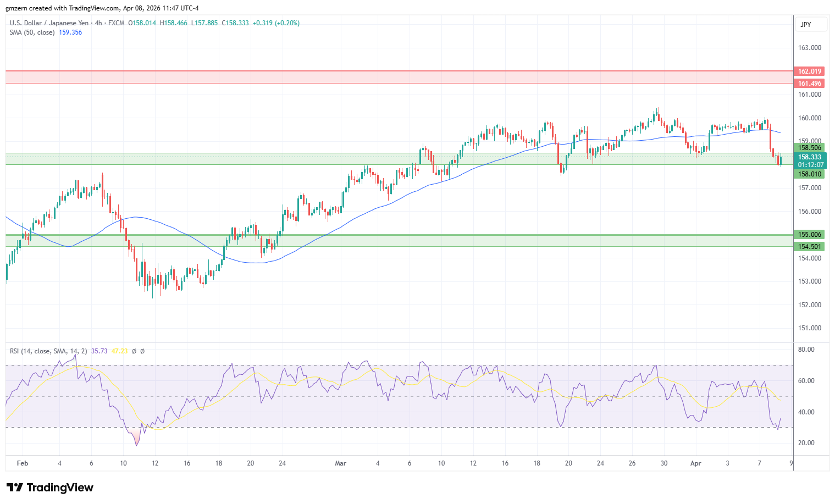Image resolution: width=835 pixels, height=504 pixels.
Task: Click the +0.319 (+0.20%) change value
Action: pyautogui.click(x=276, y=23)
